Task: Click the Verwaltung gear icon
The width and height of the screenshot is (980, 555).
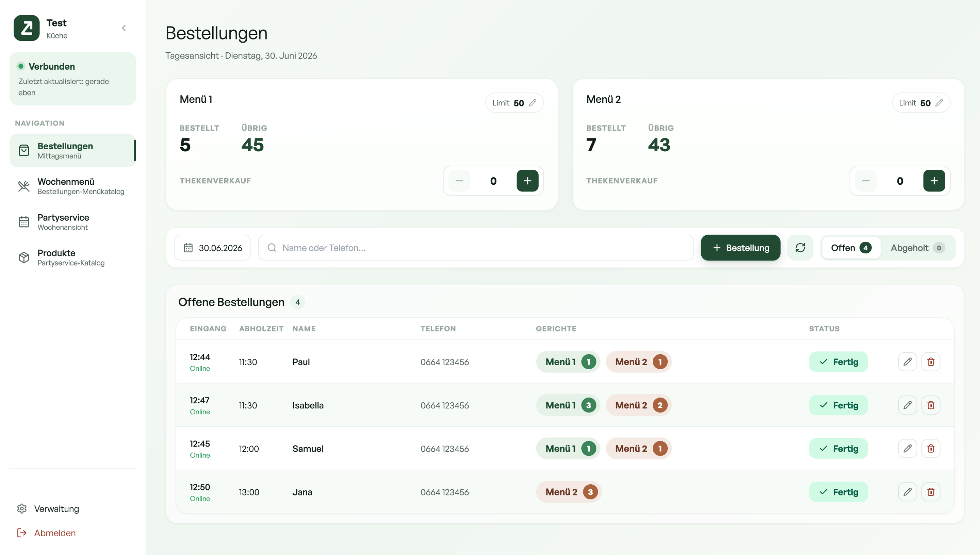Action: (x=22, y=508)
